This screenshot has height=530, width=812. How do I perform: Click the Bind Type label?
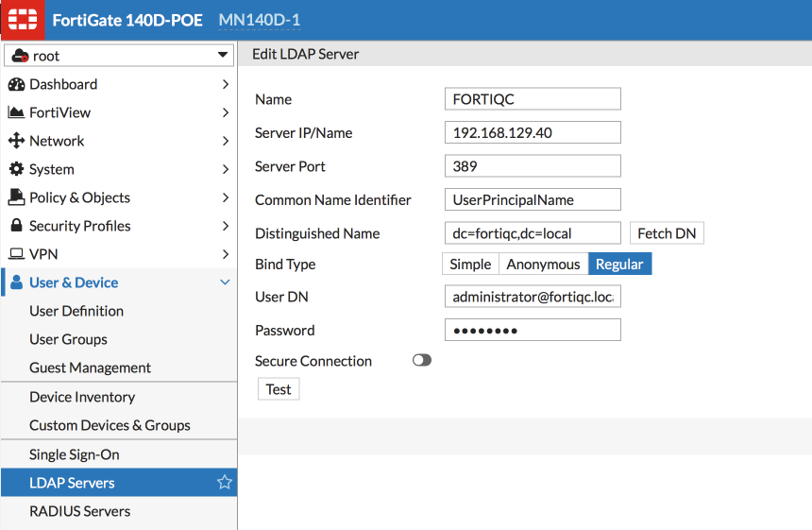click(x=285, y=265)
